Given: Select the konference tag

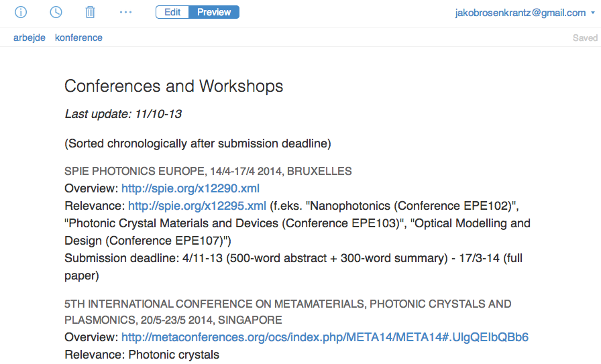Looking at the screenshot, I should pyautogui.click(x=78, y=38).
